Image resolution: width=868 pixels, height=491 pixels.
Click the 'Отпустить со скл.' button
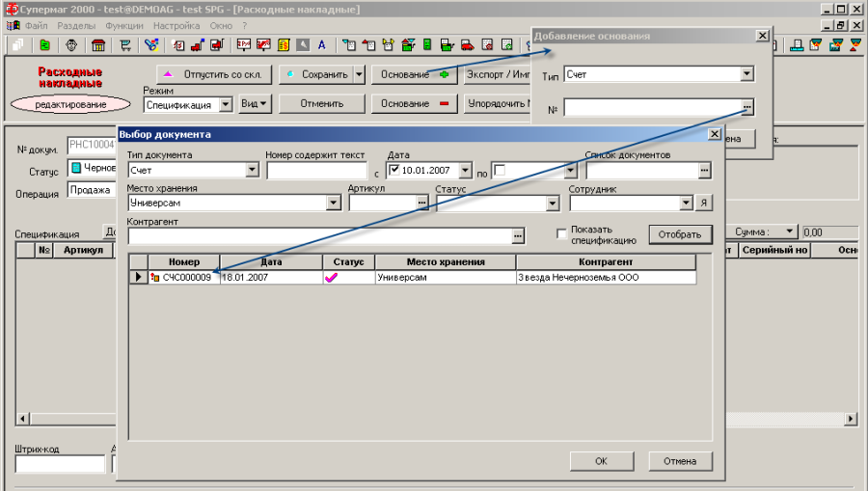click(214, 74)
